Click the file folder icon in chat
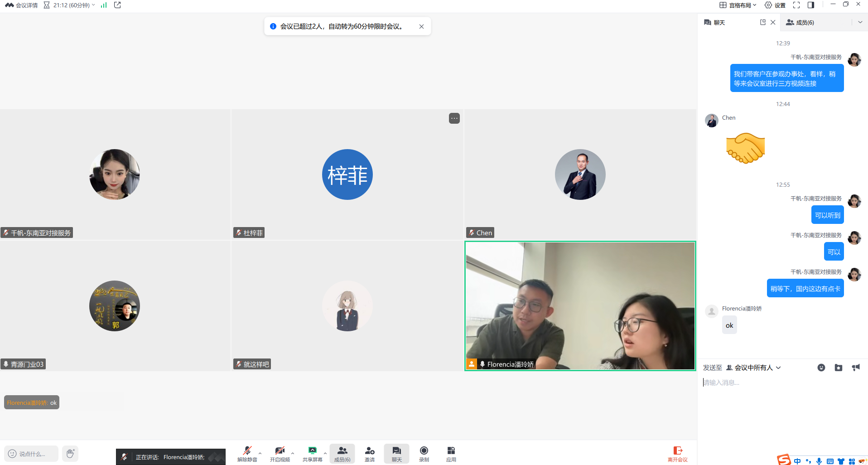Image resolution: width=868 pixels, height=465 pixels. pos(838,368)
